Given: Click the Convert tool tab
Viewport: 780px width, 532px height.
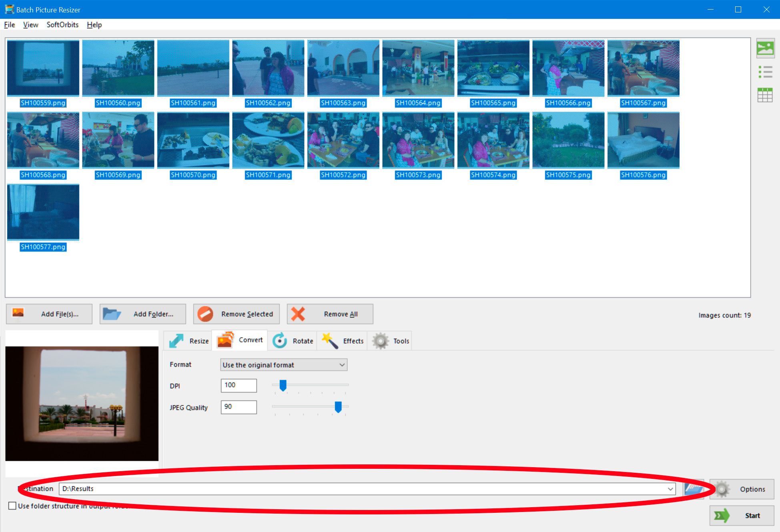Looking at the screenshot, I should coord(241,341).
